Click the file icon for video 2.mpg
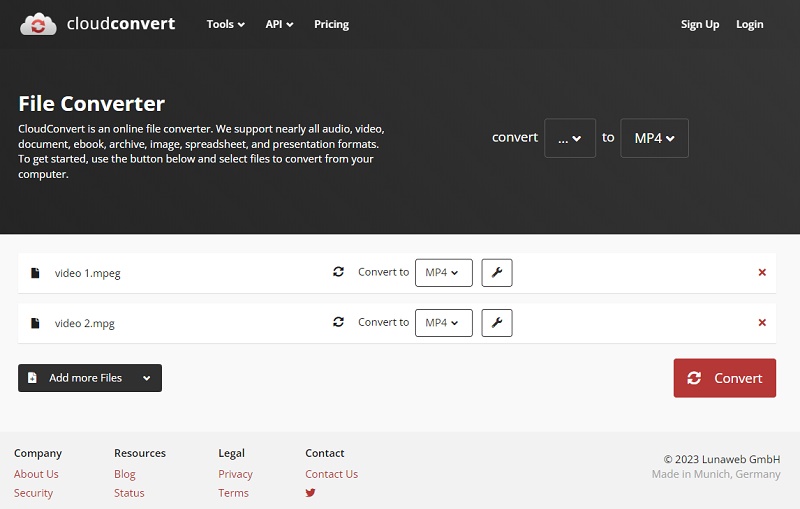Image resolution: width=800 pixels, height=509 pixels. tap(35, 323)
